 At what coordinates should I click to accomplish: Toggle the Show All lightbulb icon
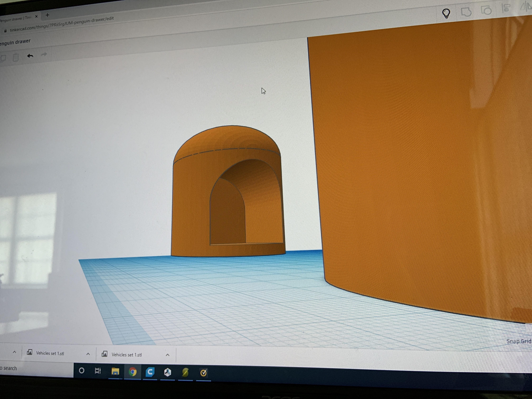pyautogui.click(x=446, y=13)
